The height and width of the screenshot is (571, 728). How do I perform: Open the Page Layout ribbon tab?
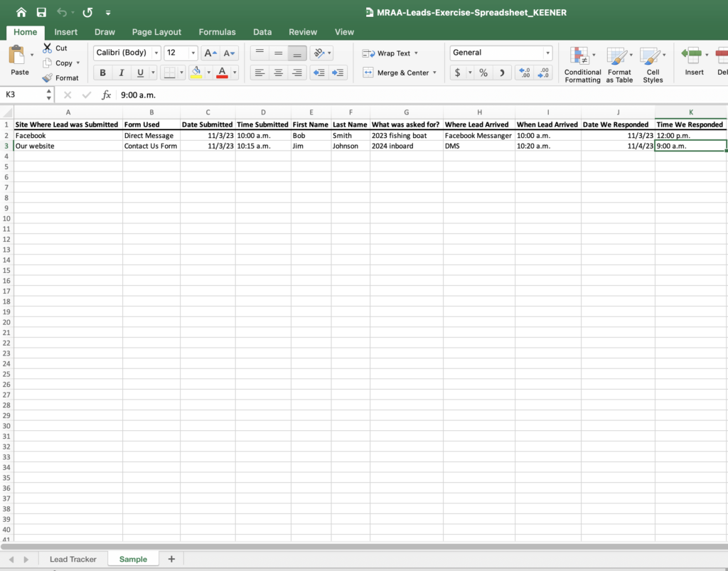(156, 32)
